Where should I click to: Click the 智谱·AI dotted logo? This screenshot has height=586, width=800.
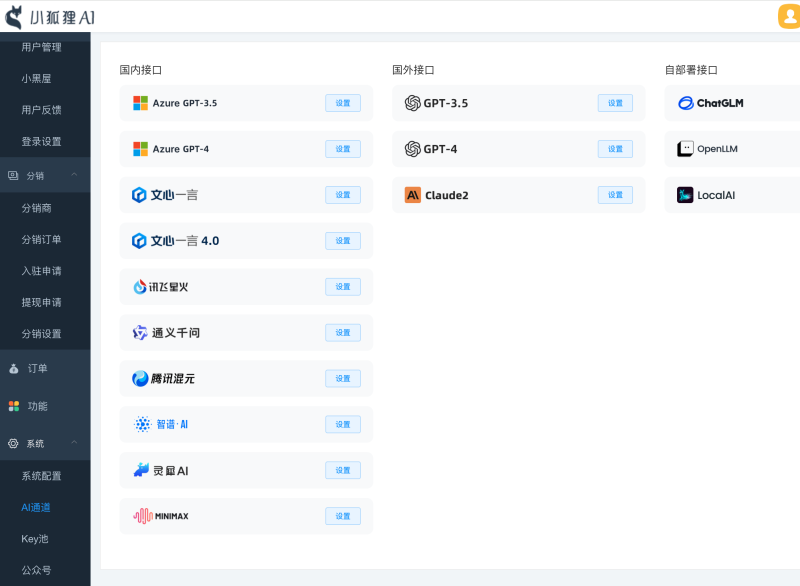(x=142, y=424)
